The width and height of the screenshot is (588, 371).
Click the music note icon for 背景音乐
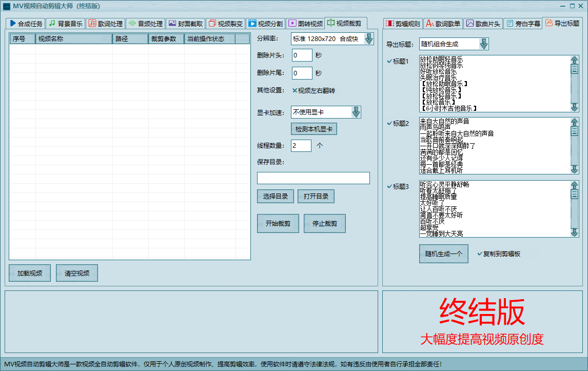[52, 24]
